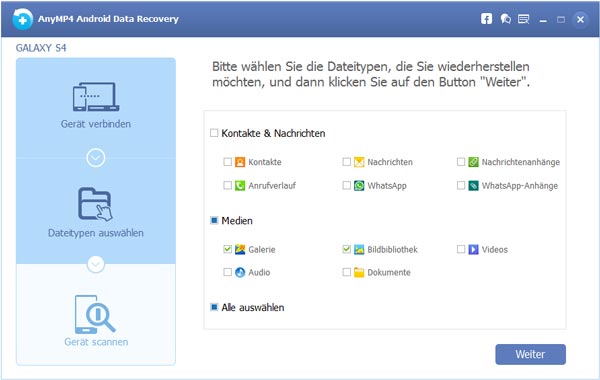Click the Gerät scannen step label
This screenshot has height=380, width=600.
(96, 342)
